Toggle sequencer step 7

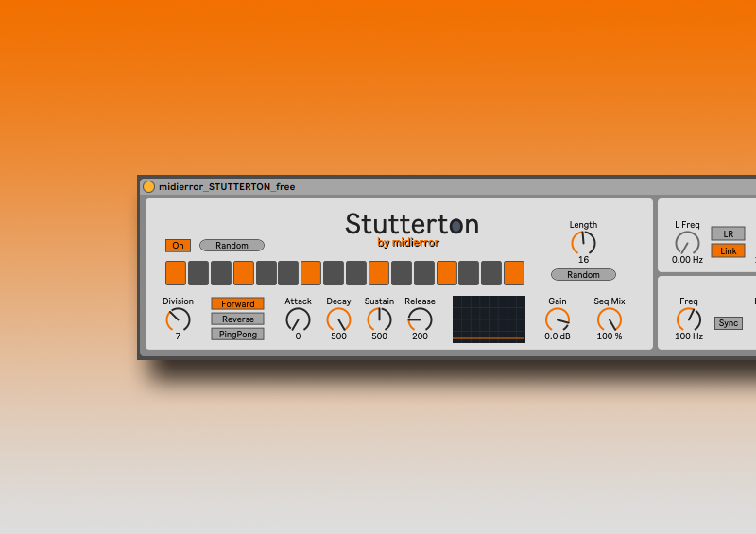(x=311, y=273)
